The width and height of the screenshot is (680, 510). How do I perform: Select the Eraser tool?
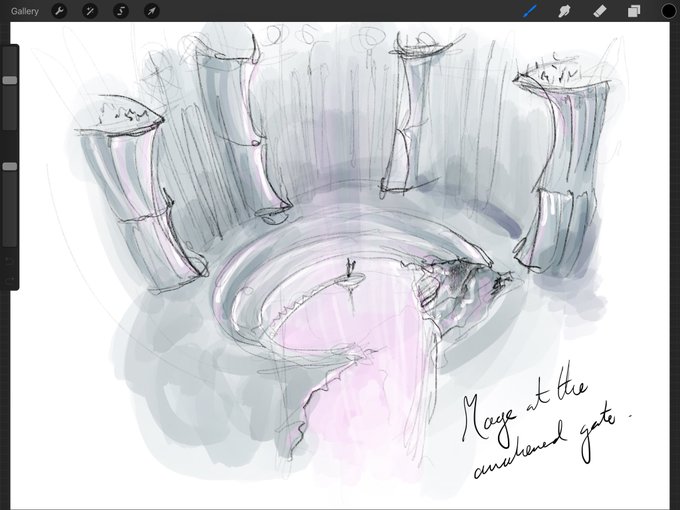[x=599, y=11]
